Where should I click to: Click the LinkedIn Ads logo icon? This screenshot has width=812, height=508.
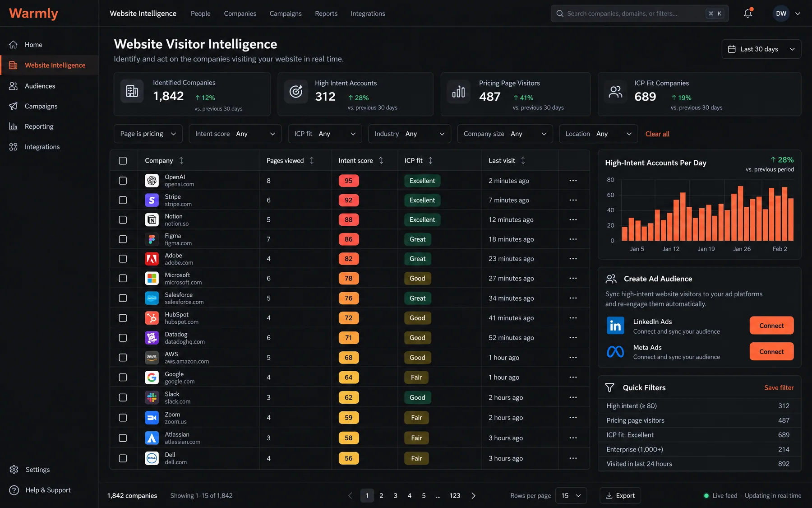coord(615,326)
